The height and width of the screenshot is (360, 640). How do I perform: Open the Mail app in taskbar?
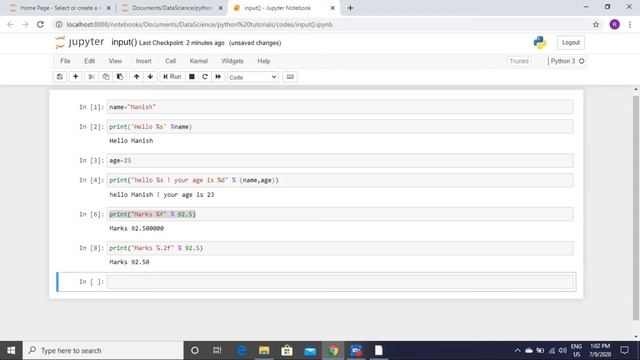point(310,351)
